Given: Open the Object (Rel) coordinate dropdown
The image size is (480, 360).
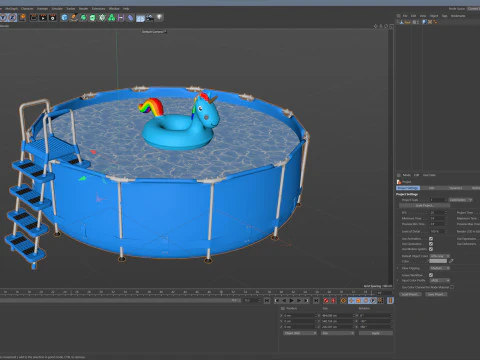Looking at the screenshot, I should click(x=300, y=333).
